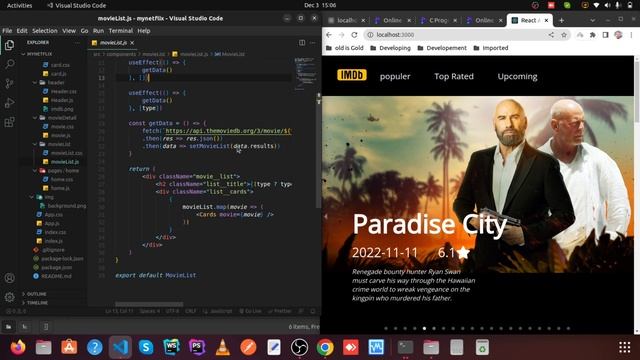Open the Source Control view
This screenshot has height=360, width=640.
[x=9, y=84]
